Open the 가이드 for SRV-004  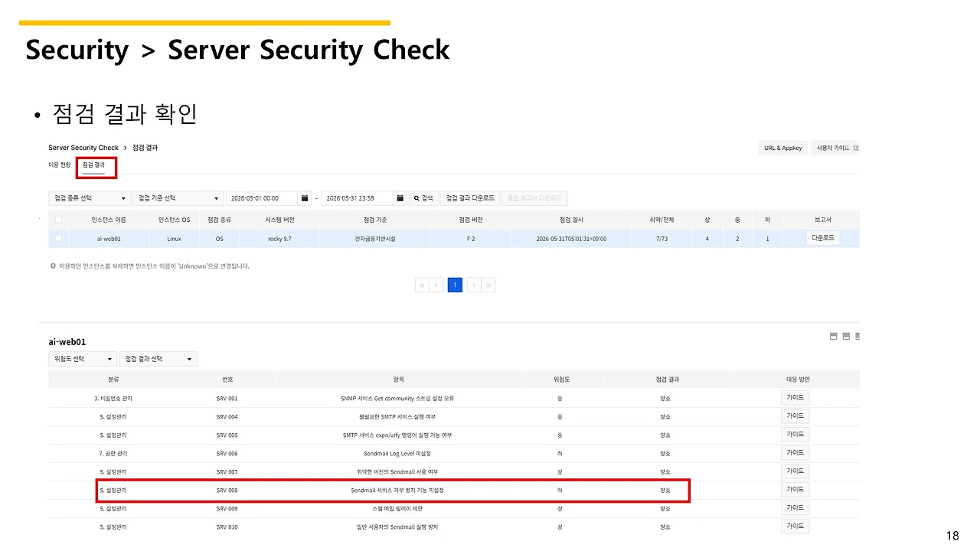(795, 416)
